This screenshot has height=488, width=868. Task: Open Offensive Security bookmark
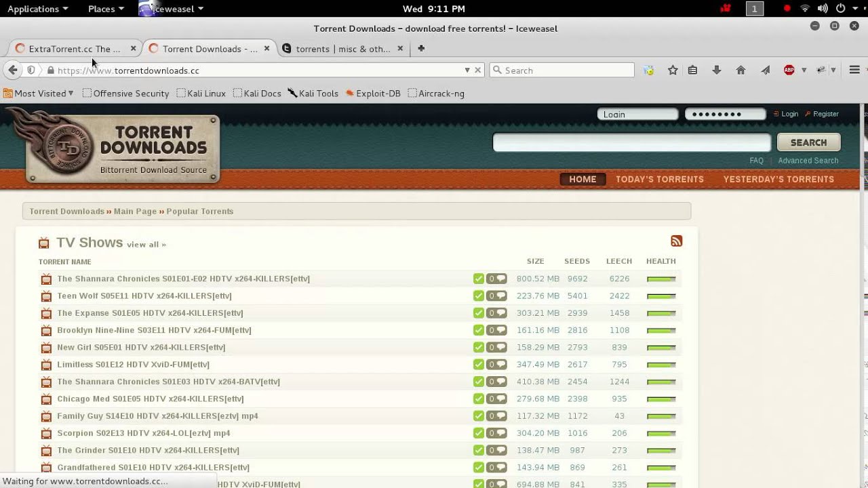tap(125, 94)
